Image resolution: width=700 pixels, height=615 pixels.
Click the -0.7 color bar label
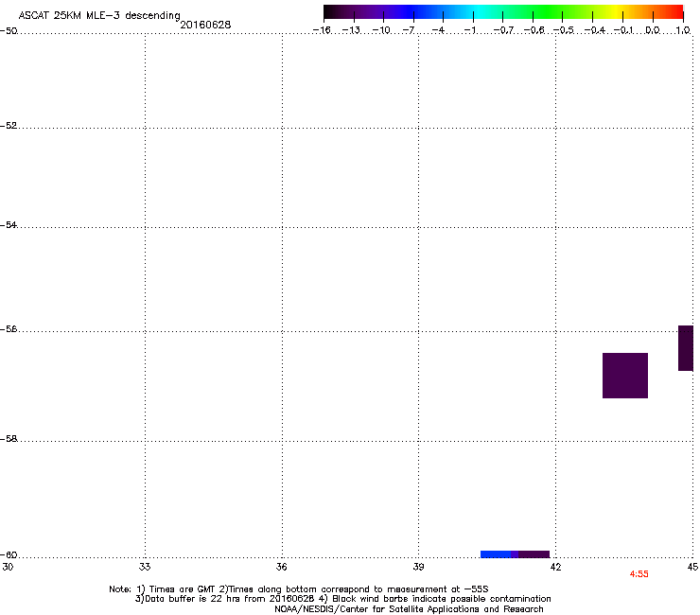click(x=503, y=30)
